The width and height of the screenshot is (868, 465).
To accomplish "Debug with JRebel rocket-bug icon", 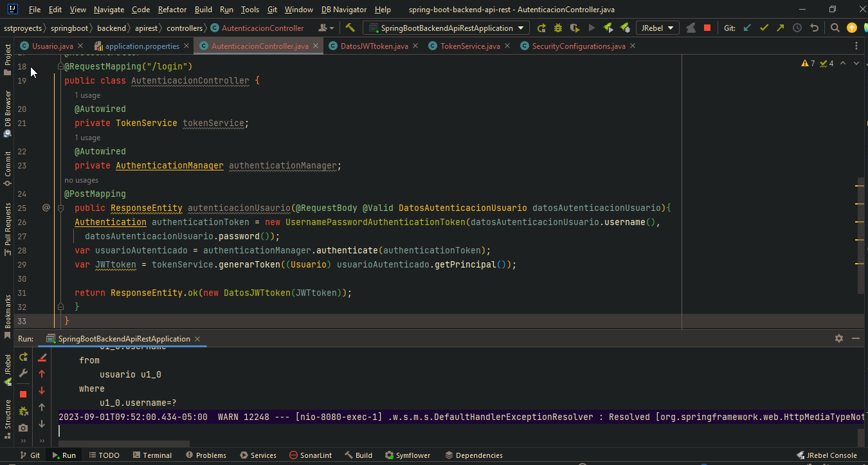I will (x=625, y=28).
